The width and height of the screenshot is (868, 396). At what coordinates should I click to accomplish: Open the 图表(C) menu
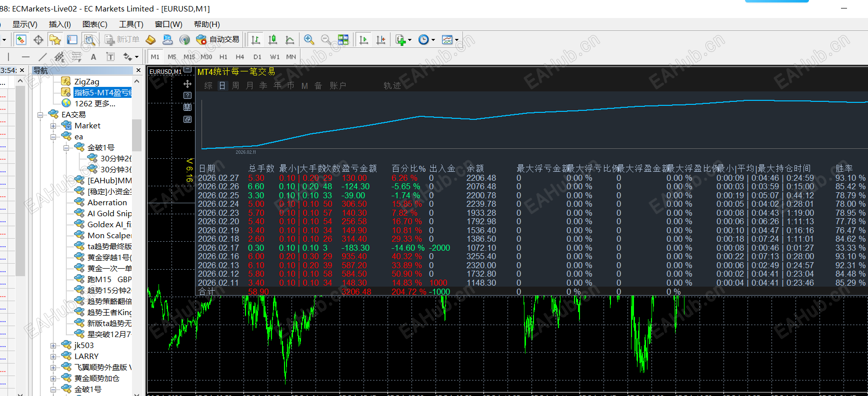94,24
